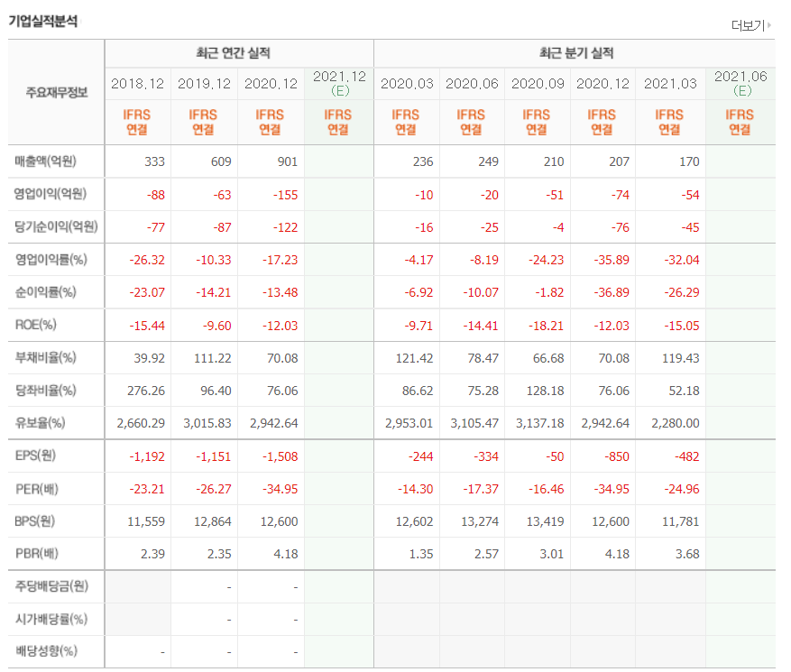This screenshot has width=791, height=672.
Task: Select the 최근 분기 실적 header
Action: click(576, 52)
